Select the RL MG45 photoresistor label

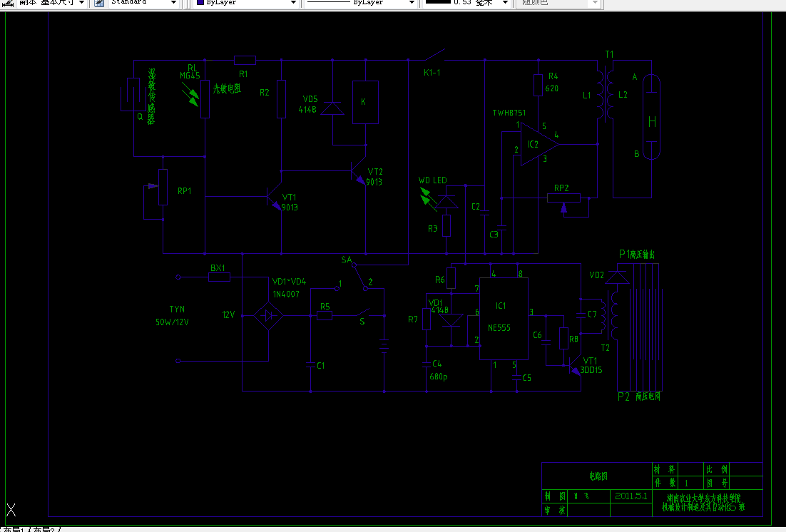click(x=190, y=72)
